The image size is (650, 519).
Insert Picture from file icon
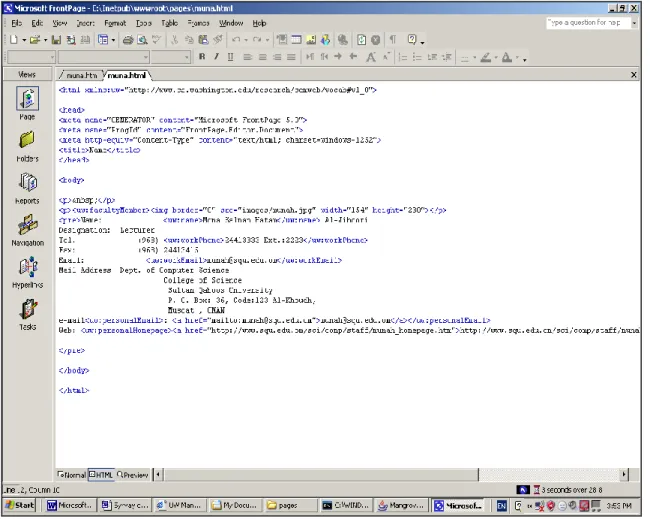(x=311, y=40)
